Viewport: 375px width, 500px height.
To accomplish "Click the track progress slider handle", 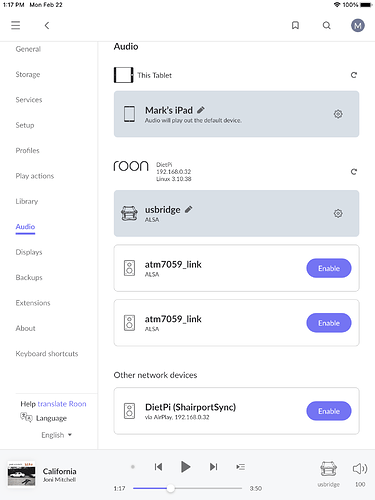I will click(x=170, y=488).
